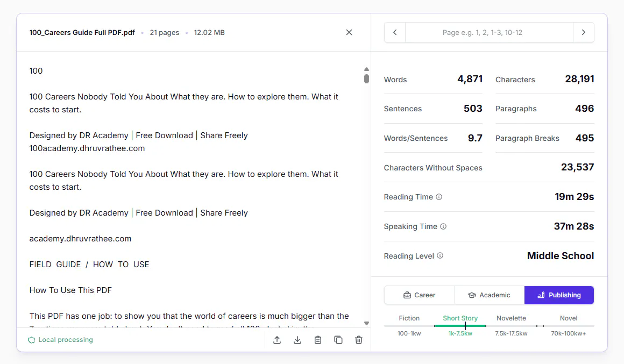Select the Novelette length category

tap(511, 318)
